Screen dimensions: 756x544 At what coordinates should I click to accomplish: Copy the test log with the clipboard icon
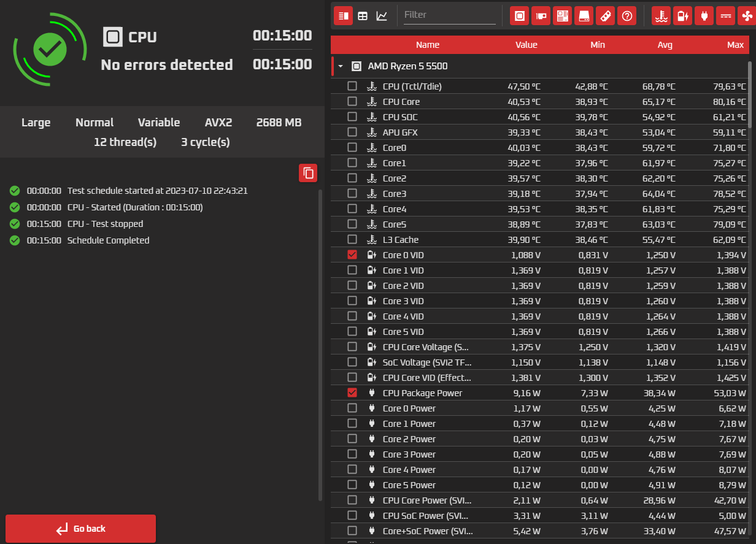pos(308,173)
